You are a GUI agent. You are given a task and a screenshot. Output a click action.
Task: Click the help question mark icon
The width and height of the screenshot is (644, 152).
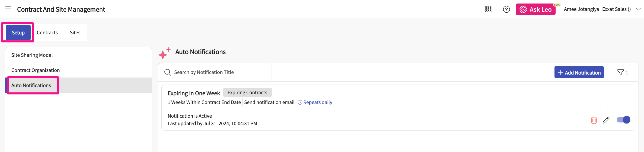pos(506,9)
